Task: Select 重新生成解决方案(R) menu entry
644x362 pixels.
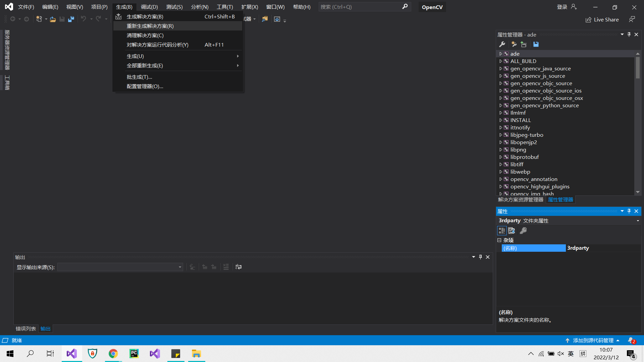Action: (150, 26)
